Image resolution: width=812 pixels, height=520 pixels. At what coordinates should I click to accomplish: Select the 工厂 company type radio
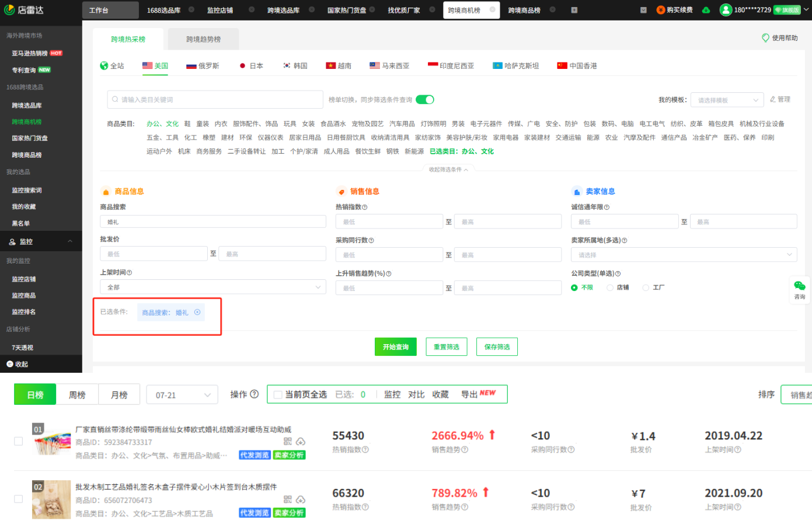pyautogui.click(x=646, y=287)
